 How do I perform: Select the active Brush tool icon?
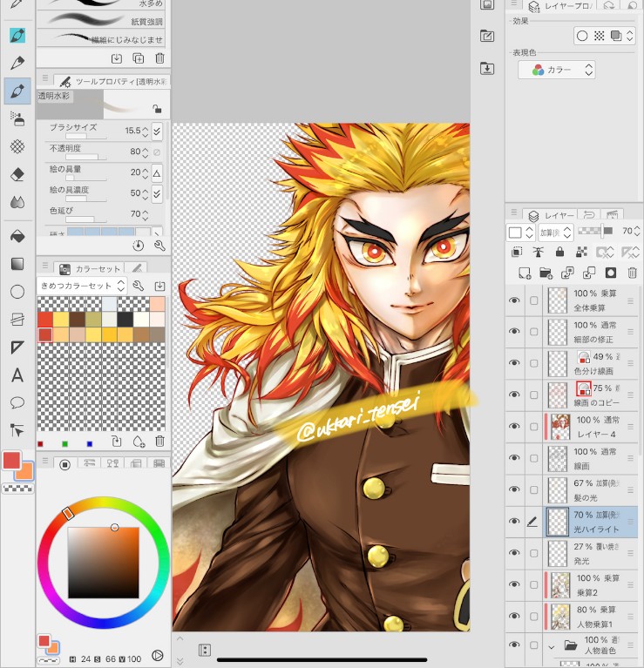(x=17, y=91)
